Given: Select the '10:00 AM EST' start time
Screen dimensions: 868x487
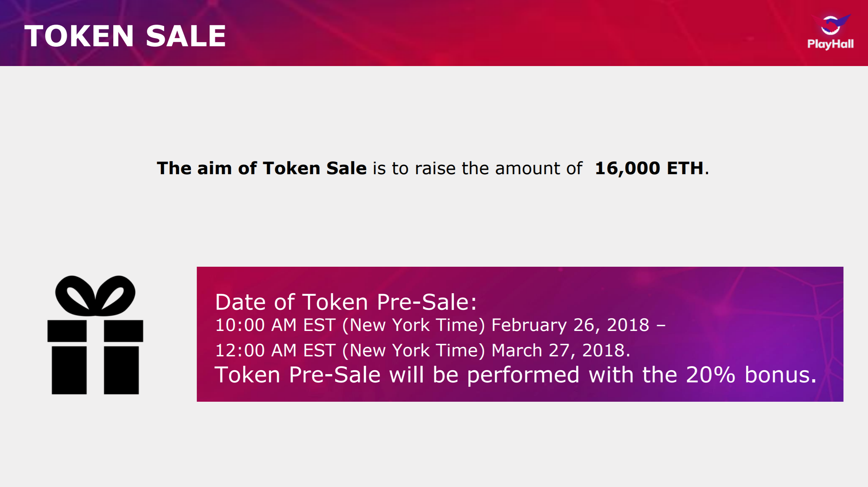Looking at the screenshot, I should [x=275, y=325].
